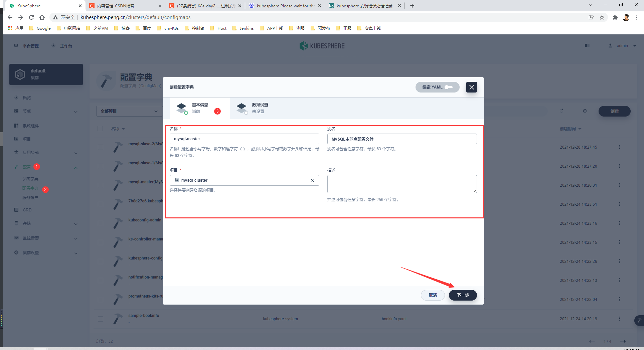Open the 项目 mysql-cluster dropdown
The image size is (644, 350).
pyautogui.click(x=244, y=180)
